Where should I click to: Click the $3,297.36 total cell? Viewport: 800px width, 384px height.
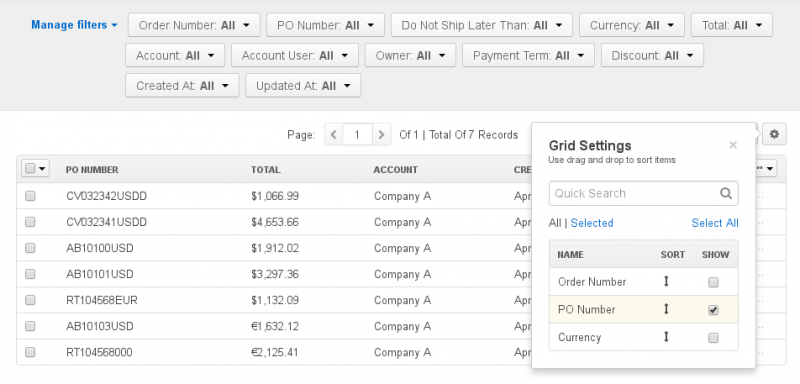coord(275,274)
